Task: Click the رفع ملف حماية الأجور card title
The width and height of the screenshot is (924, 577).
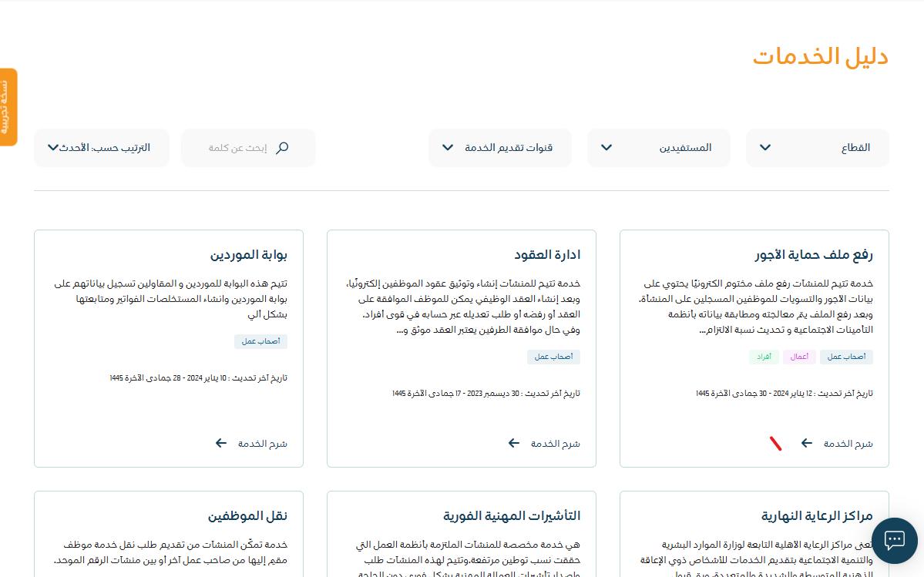Action: [814, 255]
